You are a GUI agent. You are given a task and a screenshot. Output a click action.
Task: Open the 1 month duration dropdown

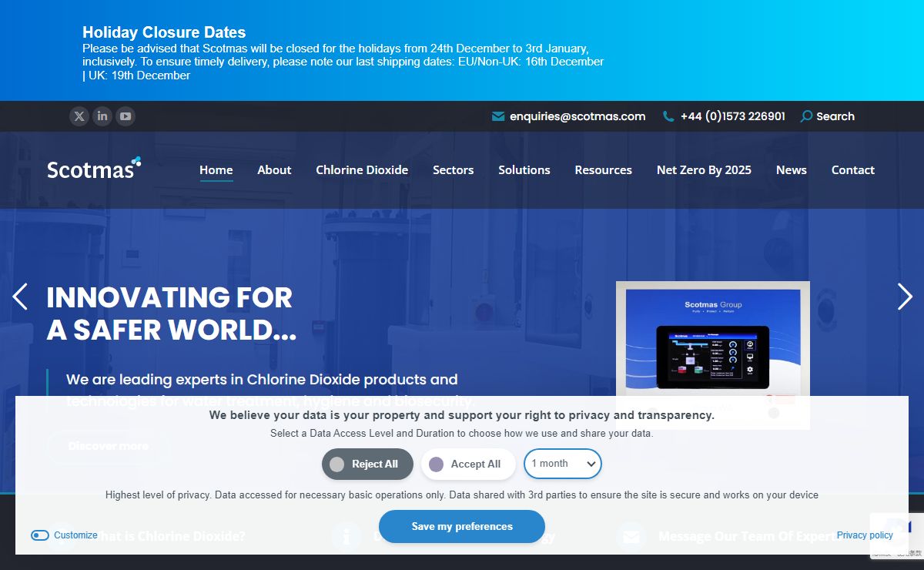563,464
